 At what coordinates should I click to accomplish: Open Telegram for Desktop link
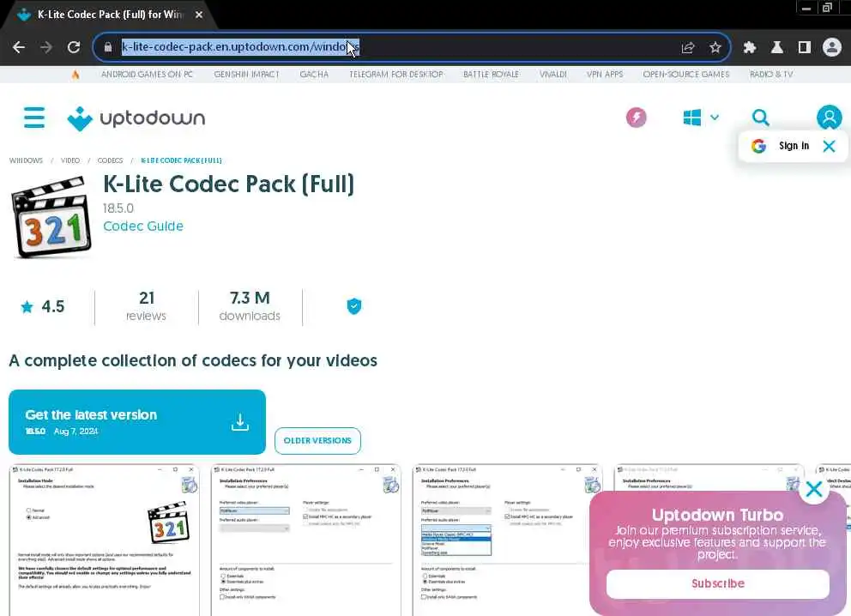pos(396,75)
